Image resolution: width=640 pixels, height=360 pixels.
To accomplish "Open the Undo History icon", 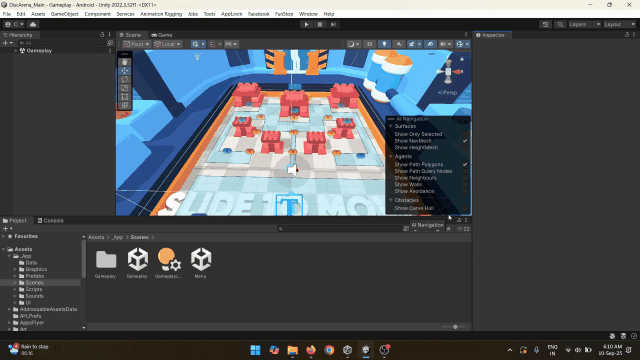I will click(x=545, y=24).
